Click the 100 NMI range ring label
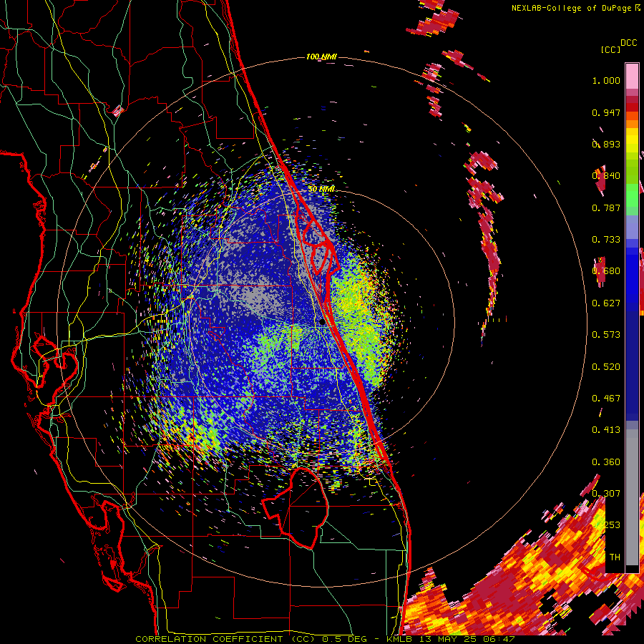Viewport: 644px width, 644px height. pyautogui.click(x=321, y=57)
